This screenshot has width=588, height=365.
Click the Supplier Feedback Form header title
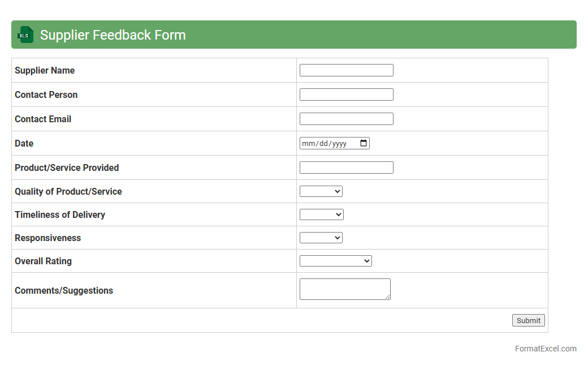[113, 35]
